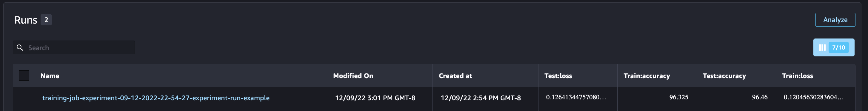Image resolution: width=868 pixels, height=111 pixels.
Task: Click the 7/10 column count badge
Action: point(838,47)
